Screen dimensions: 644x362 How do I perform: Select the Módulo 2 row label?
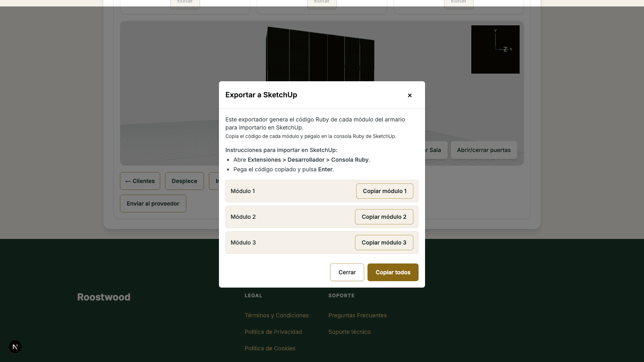(x=243, y=217)
